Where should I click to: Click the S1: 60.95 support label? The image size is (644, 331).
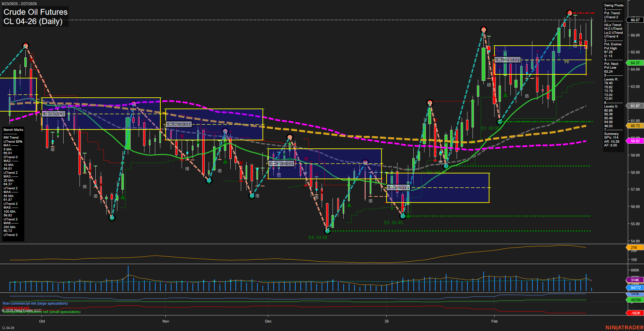pos(490,128)
